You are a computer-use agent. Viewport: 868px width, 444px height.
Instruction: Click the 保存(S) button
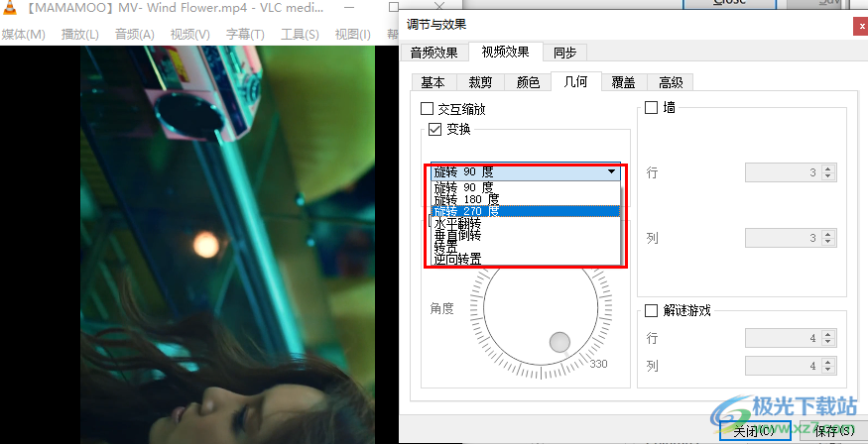pyautogui.click(x=834, y=431)
